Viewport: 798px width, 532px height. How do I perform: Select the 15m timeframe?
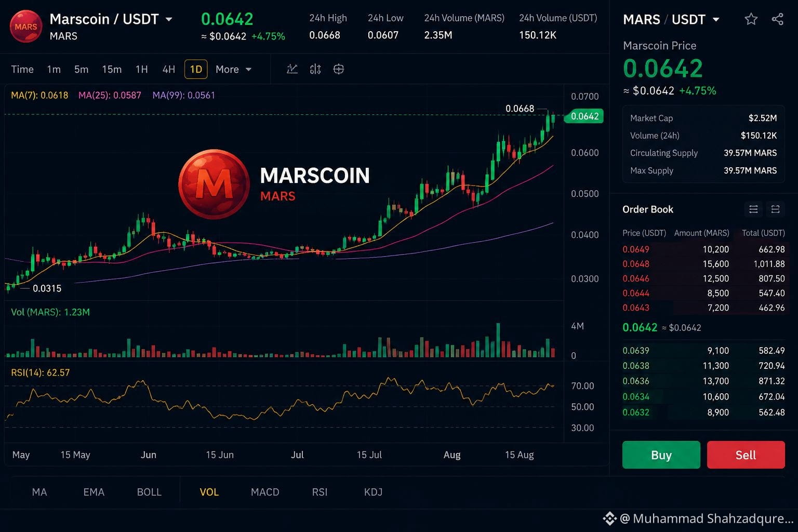point(112,69)
